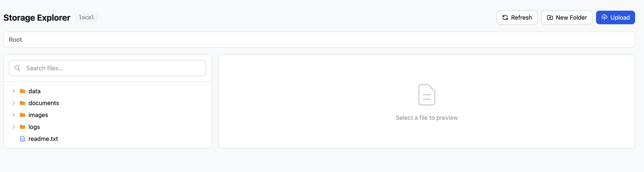This screenshot has width=644, height=172.
Task: Click the readme.txt file icon
Action: (x=23, y=139)
